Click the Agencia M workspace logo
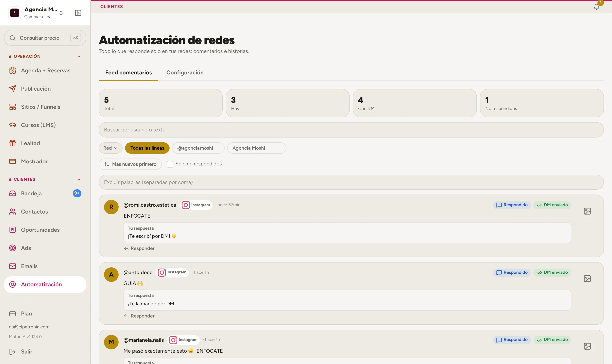The height and width of the screenshot is (364, 612). point(15,13)
